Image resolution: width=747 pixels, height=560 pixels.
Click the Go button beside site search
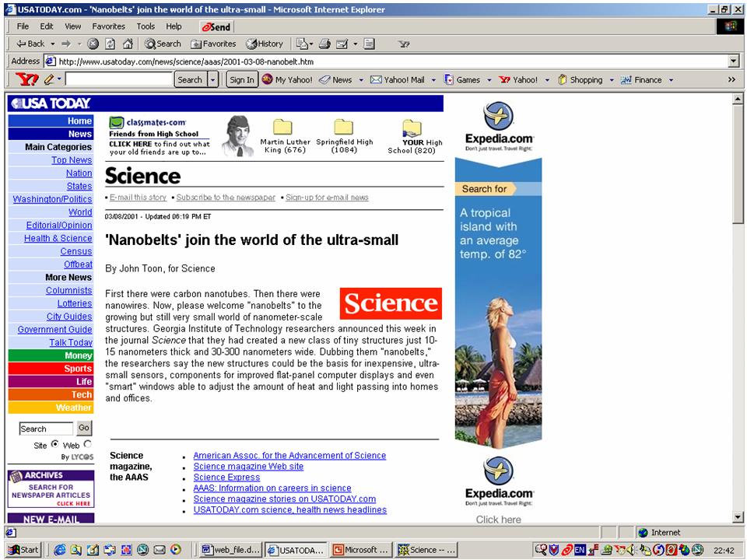point(84,428)
